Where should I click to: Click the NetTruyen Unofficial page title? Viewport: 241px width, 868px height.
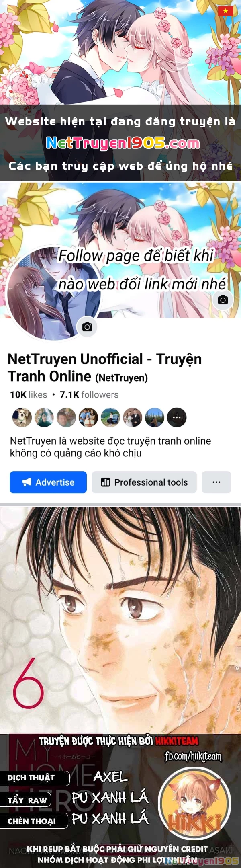(x=104, y=367)
